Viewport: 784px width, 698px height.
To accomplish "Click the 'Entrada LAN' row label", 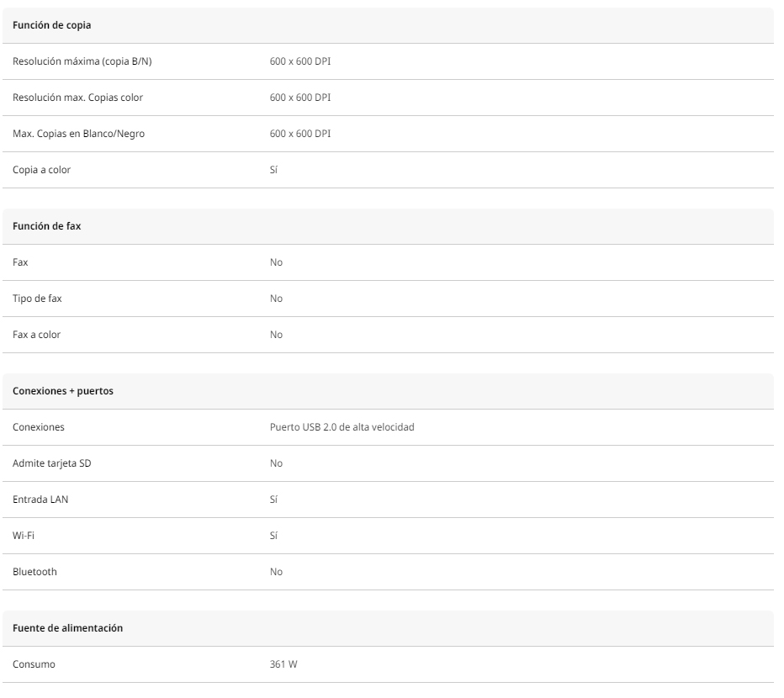I will pos(40,499).
